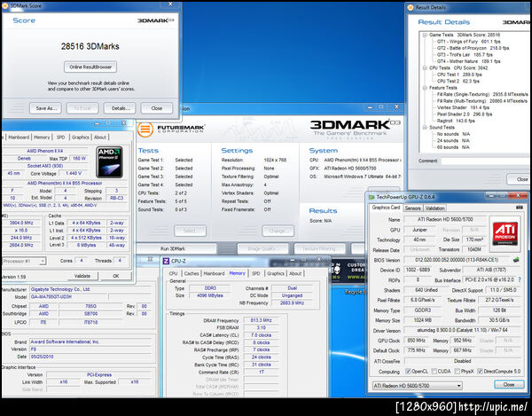The height and width of the screenshot is (416, 532).
Task: Click the Core Voltage value '1.440 V'
Action: pos(74,173)
